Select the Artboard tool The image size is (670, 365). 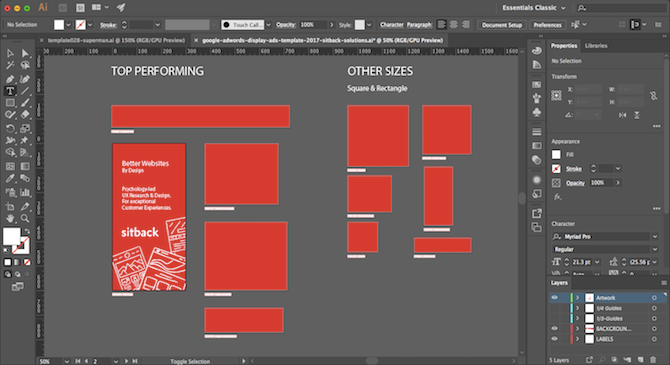[10, 206]
